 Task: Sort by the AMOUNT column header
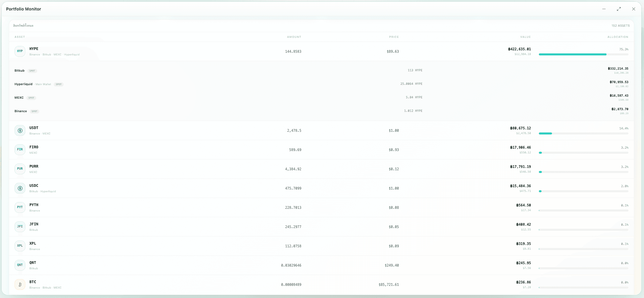click(x=294, y=37)
